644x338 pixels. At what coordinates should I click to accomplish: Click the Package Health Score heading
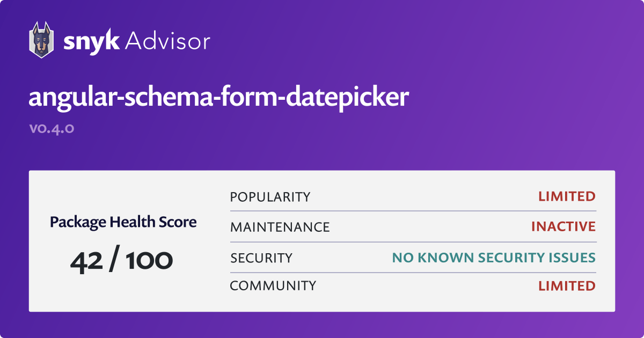(123, 222)
